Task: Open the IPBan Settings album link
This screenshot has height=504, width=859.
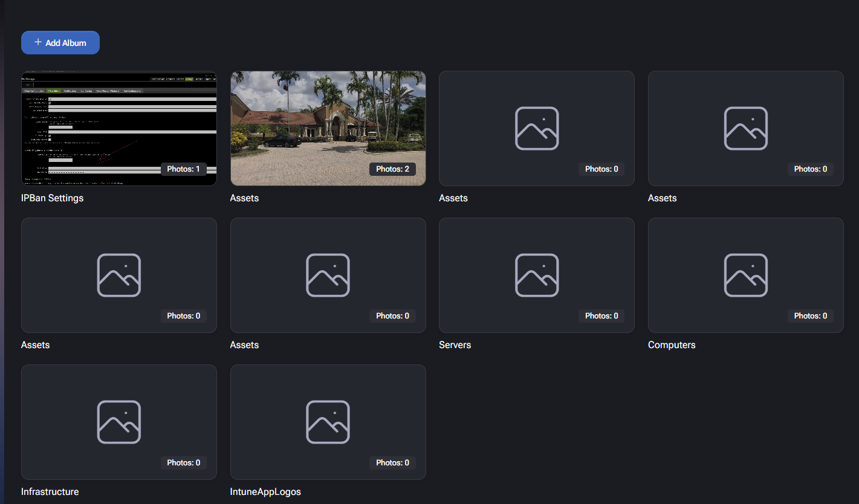Action: [52, 198]
